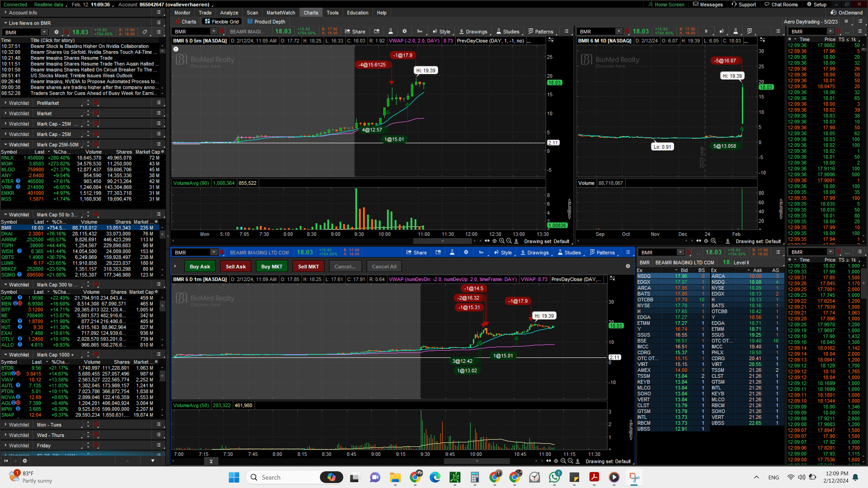
Task: Expand the PreMarket watchlist
Action: (x=5, y=103)
